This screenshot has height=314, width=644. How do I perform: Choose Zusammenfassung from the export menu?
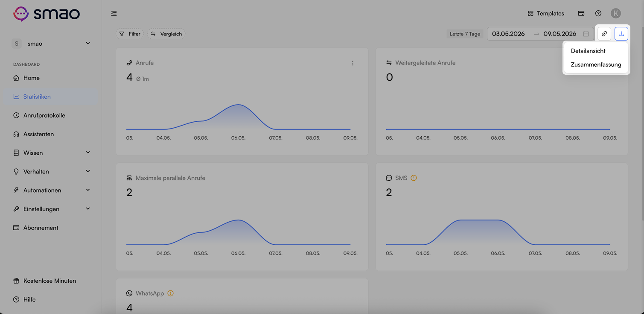click(596, 65)
